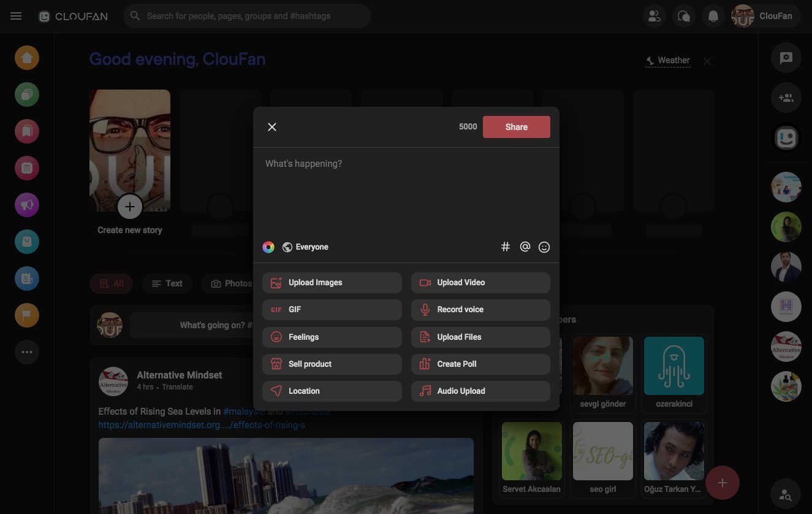
Task: Select the All feed filter tab
Action: coord(112,283)
